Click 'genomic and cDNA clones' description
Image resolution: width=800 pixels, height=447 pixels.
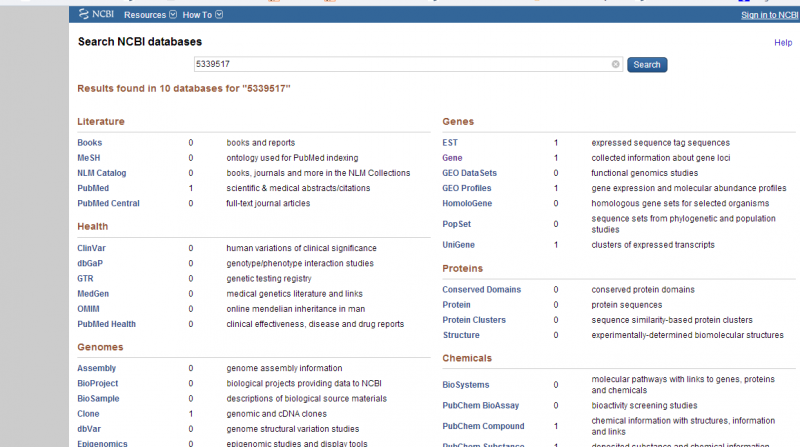pyautogui.click(x=277, y=414)
